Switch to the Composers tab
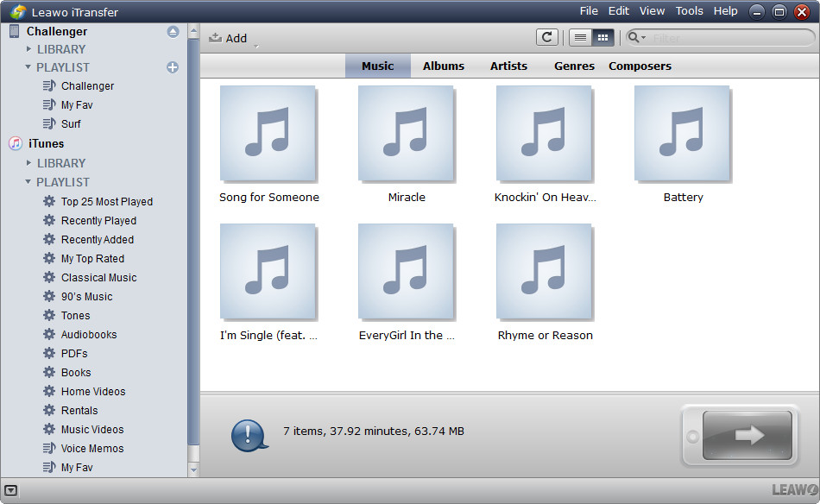 (640, 66)
